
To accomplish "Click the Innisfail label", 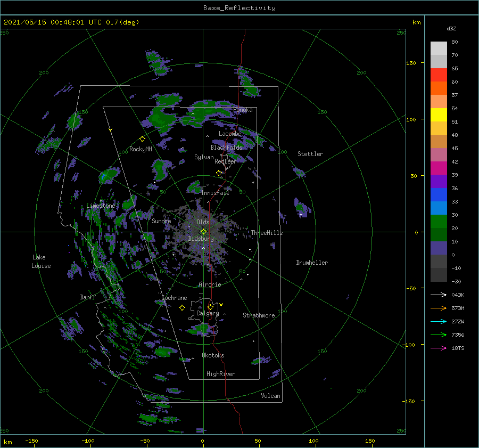I will [215, 193].
